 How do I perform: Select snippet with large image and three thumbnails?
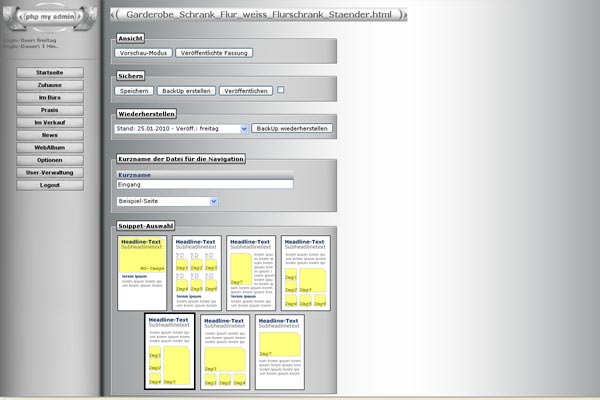(225, 351)
